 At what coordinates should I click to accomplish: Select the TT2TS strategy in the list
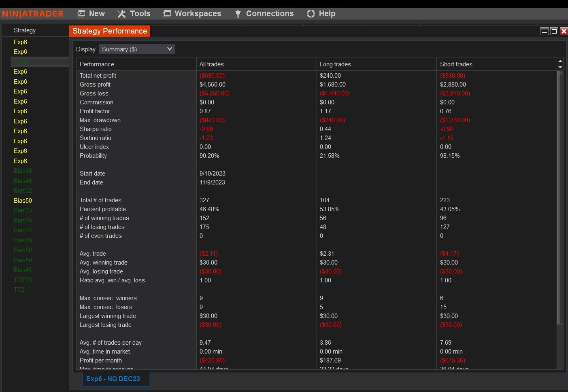(x=23, y=280)
